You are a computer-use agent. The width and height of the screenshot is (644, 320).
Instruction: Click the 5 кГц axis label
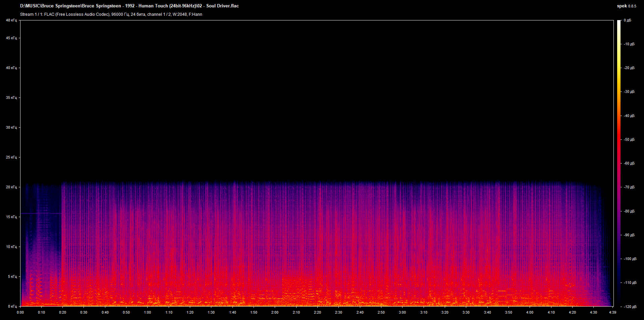click(12, 277)
